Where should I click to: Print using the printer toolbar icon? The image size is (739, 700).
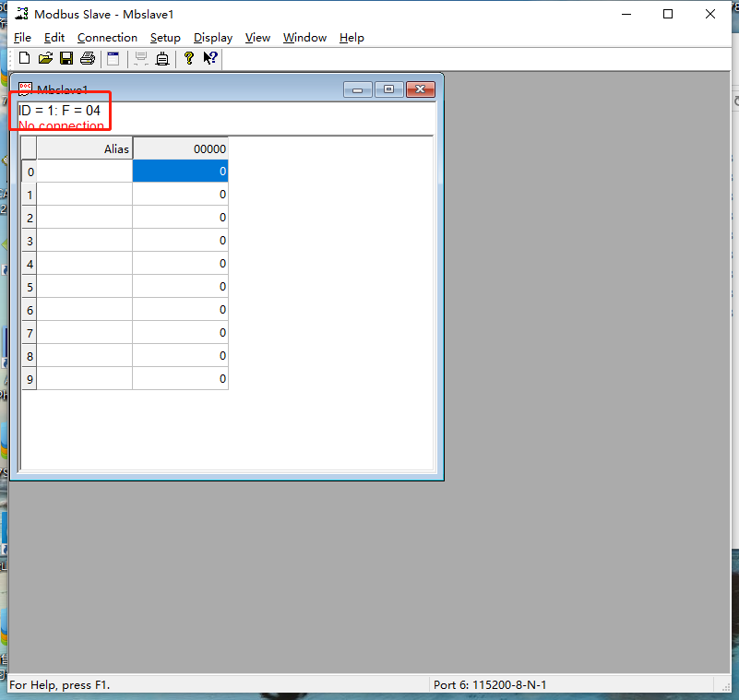click(x=88, y=59)
